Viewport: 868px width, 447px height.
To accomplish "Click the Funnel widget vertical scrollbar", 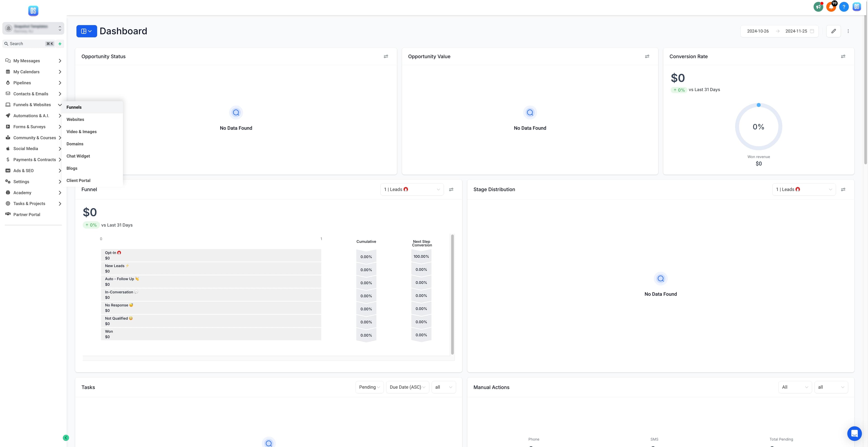I will coord(452,294).
